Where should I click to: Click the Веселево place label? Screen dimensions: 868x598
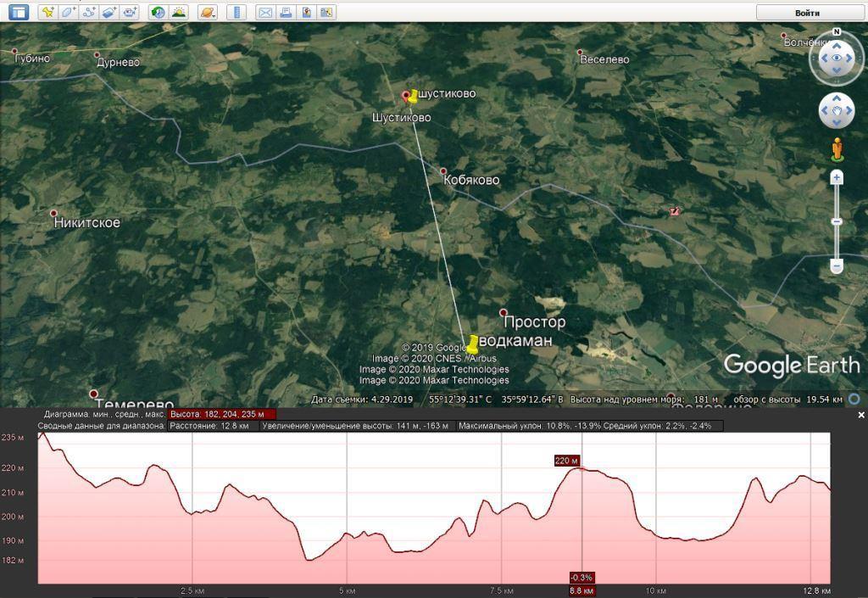[604, 59]
